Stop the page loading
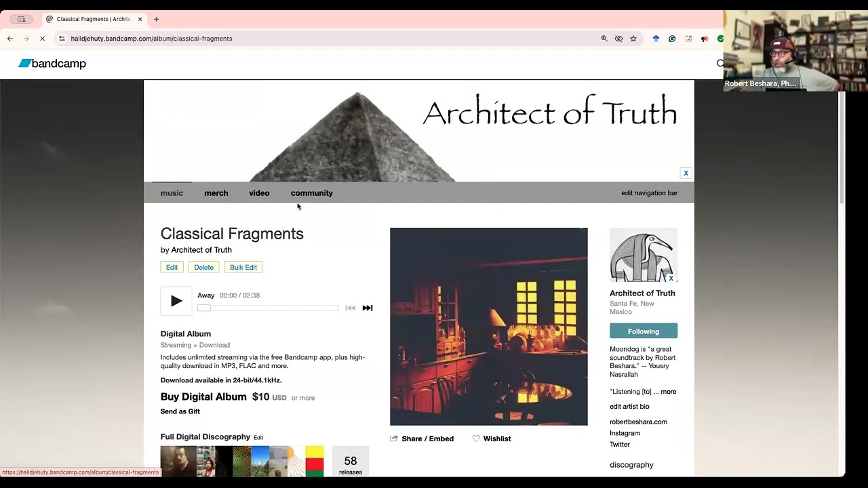Image resolution: width=868 pixels, height=488 pixels. (42, 39)
